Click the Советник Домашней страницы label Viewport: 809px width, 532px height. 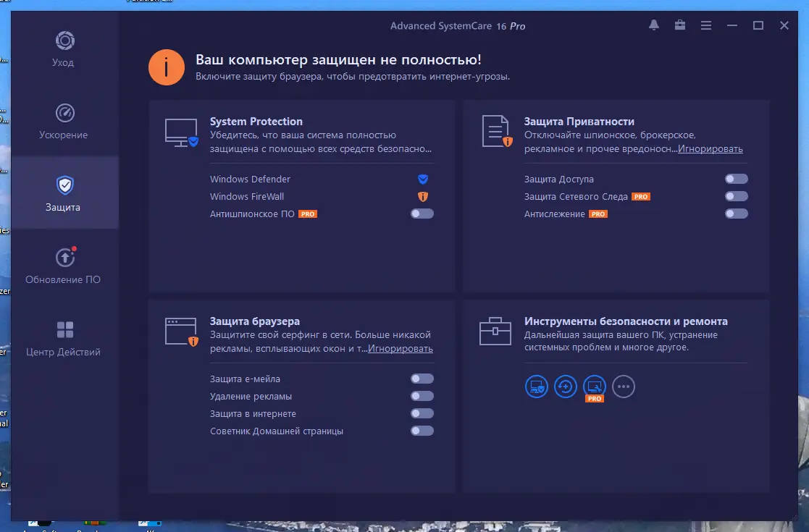tap(276, 431)
